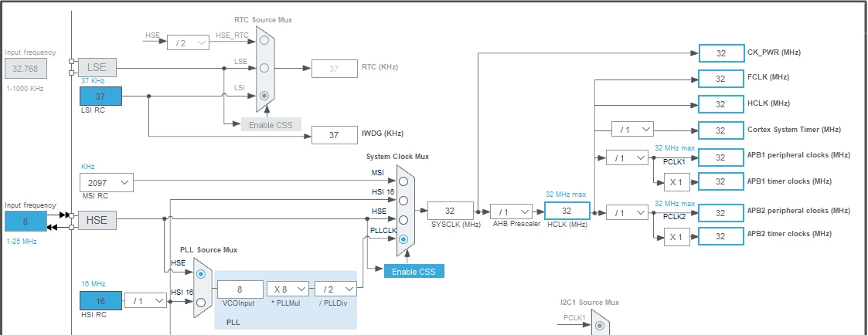Select LSI radio in RTC Source Mux
This screenshot has height=335, width=868.
(x=264, y=95)
